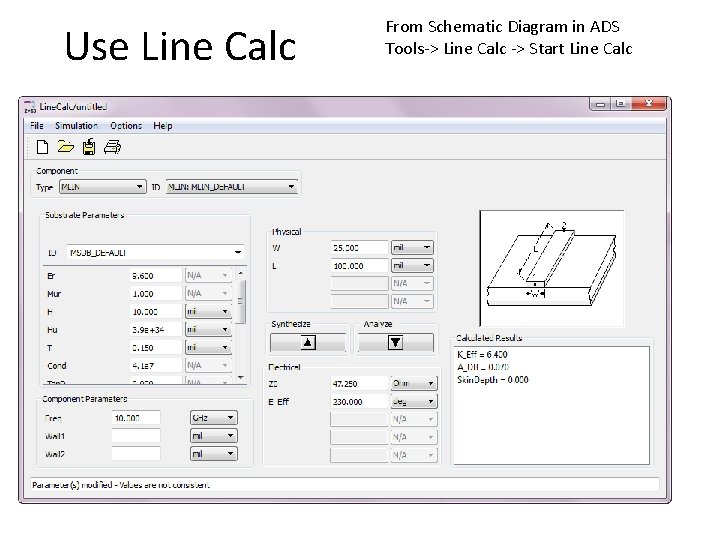Click the microstrip line diagram image
The width and height of the screenshot is (720, 540).
(551, 268)
